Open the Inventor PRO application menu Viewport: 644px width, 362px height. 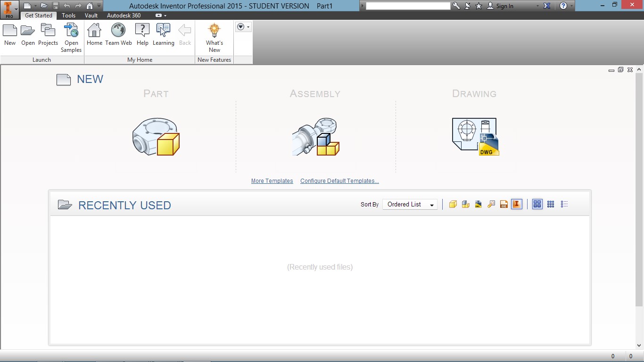tap(9, 9)
